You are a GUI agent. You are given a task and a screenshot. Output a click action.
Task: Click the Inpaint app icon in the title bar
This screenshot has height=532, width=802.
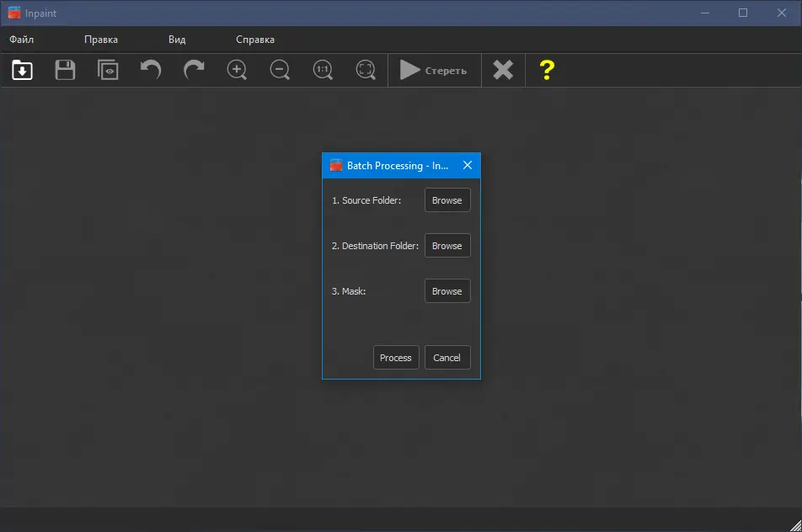pyautogui.click(x=14, y=13)
